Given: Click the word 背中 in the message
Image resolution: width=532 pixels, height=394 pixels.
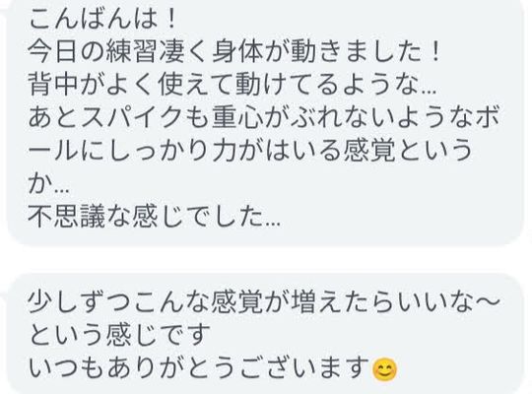Looking at the screenshot, I should (54, 85).
